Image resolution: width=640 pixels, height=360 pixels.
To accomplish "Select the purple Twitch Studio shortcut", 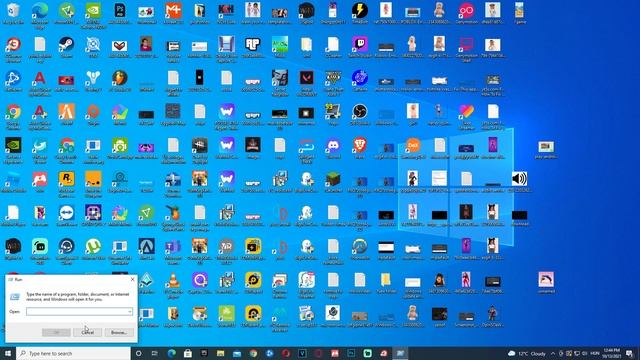I will (x=360, y=44).
